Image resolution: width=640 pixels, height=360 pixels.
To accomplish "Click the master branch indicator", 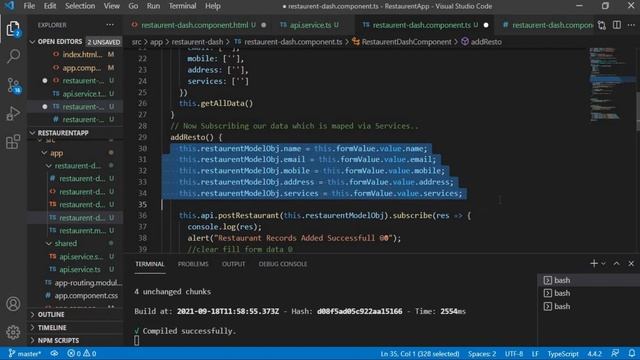I will 25,353.
